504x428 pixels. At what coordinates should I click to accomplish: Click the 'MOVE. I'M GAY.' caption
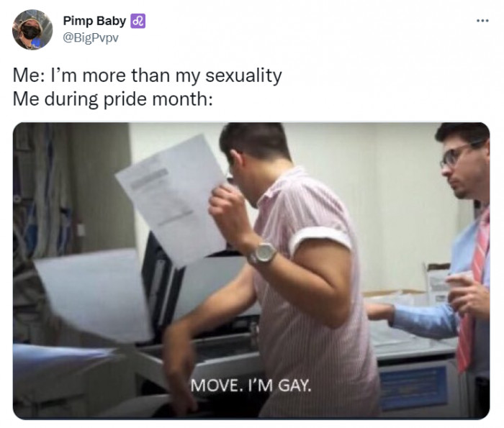coord(251,386)
